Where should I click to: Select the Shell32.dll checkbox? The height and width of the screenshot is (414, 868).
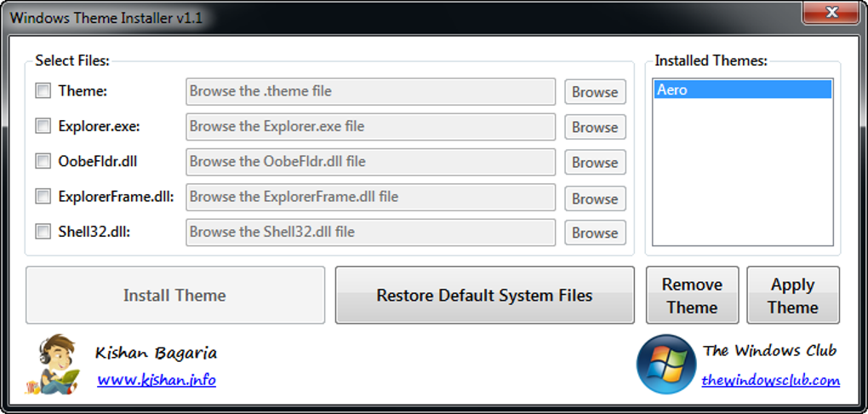coord(43,232)
